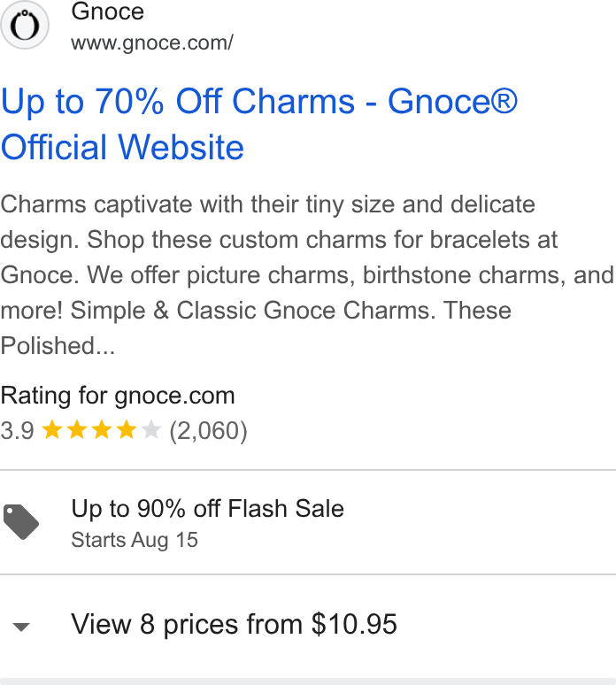This screenshot has height=685, width=616.
Task: Select the charms description paragraph text
Action: 307,274
